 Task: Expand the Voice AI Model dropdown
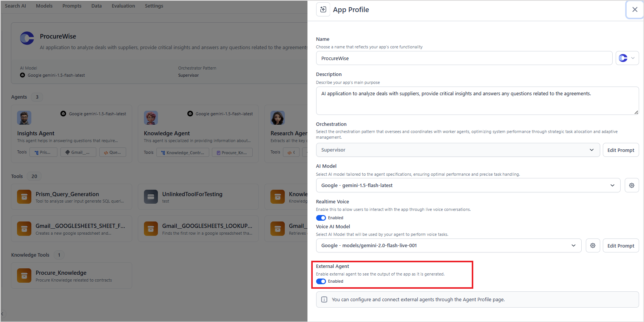pyautogui.click(x=449, y=246)
